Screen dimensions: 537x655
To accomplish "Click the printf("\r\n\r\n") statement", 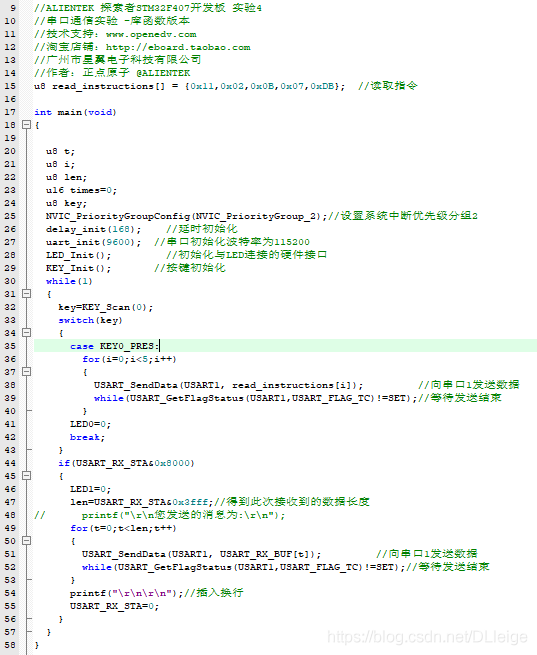I will click(127, 593).
